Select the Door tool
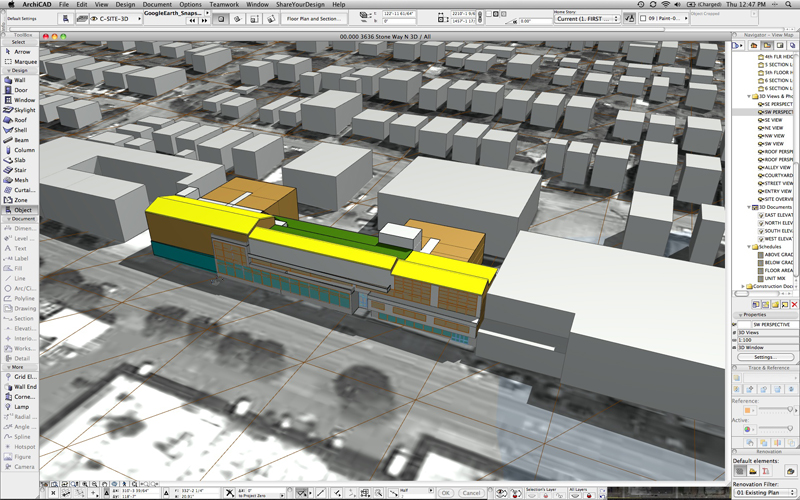Viewport: 800px width, 500px height. coord(19,90)
